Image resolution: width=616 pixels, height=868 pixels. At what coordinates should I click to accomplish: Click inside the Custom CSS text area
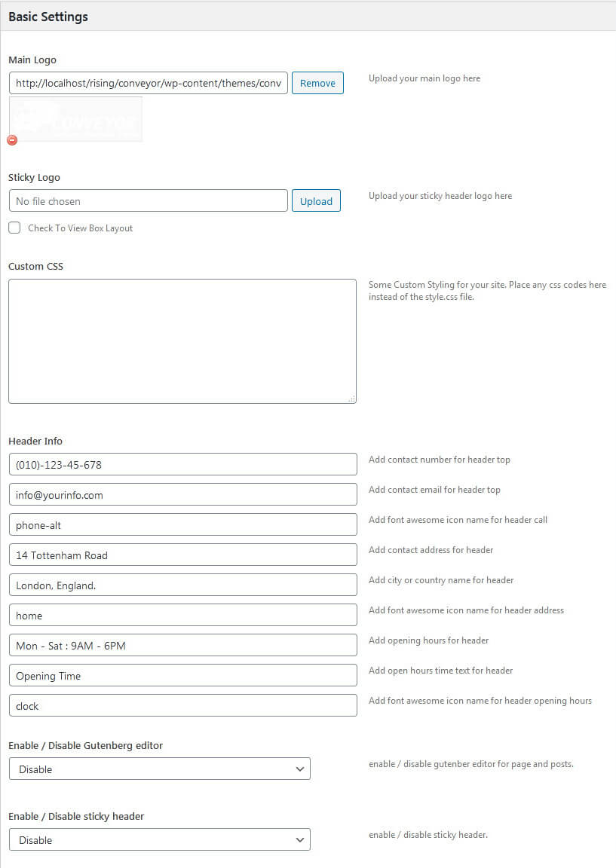pyautogui.click(x=182, y=341)
